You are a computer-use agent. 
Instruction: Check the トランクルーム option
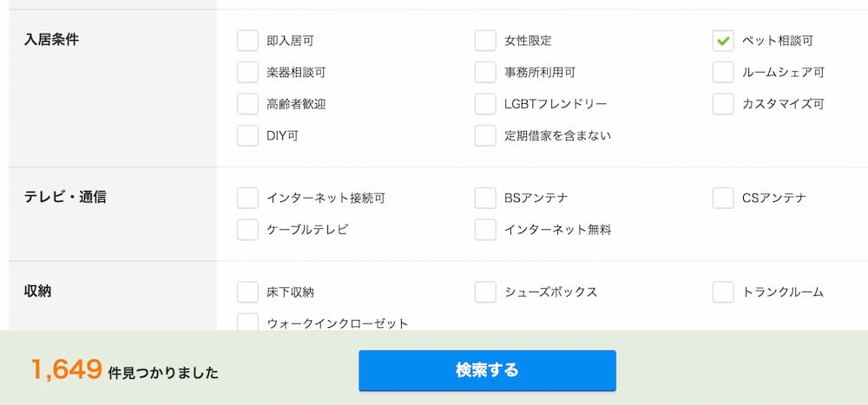tap(723, 292)
